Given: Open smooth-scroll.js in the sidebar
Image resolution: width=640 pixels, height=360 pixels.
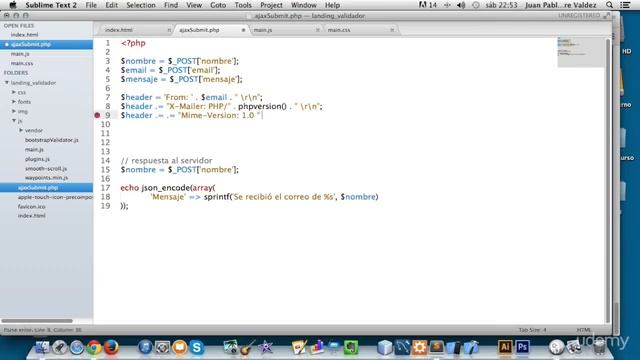Looking at the screenshot, I should 46,169.
